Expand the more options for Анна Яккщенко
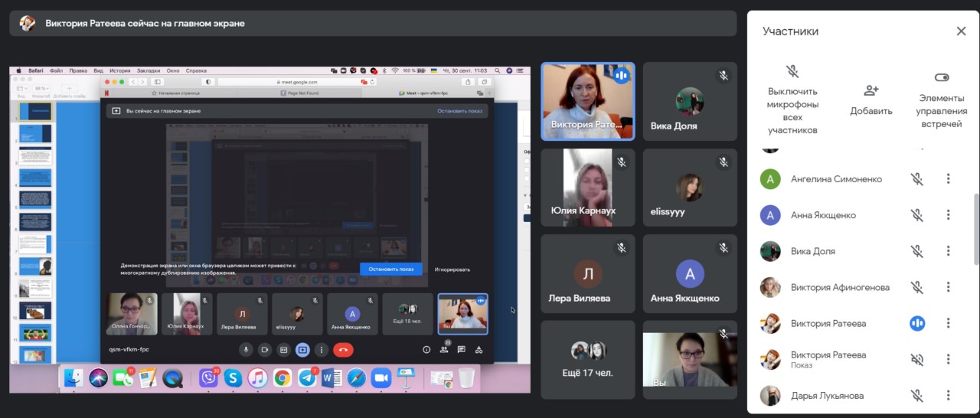980x418 pixels. pyautogui.click(x=948, y=215)
